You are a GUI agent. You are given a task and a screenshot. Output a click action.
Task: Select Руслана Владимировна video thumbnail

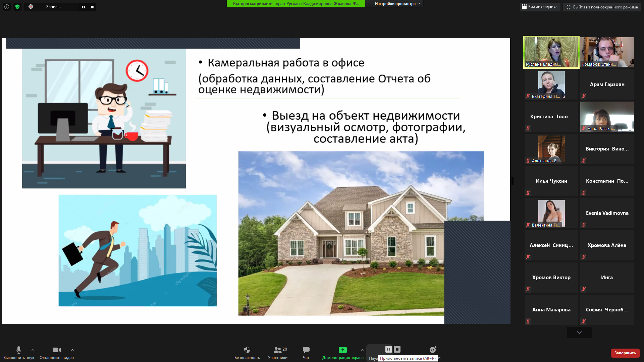pos(551,52)
